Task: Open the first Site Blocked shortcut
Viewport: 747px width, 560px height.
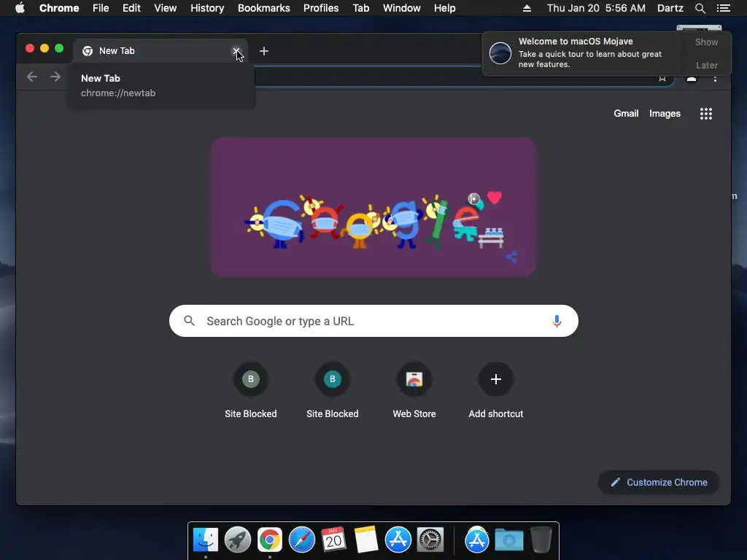Action: (x=251, y=391)
